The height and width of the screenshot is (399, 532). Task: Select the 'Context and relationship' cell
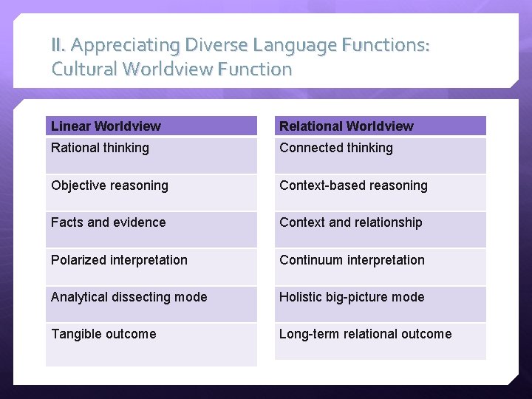point(381,230)
